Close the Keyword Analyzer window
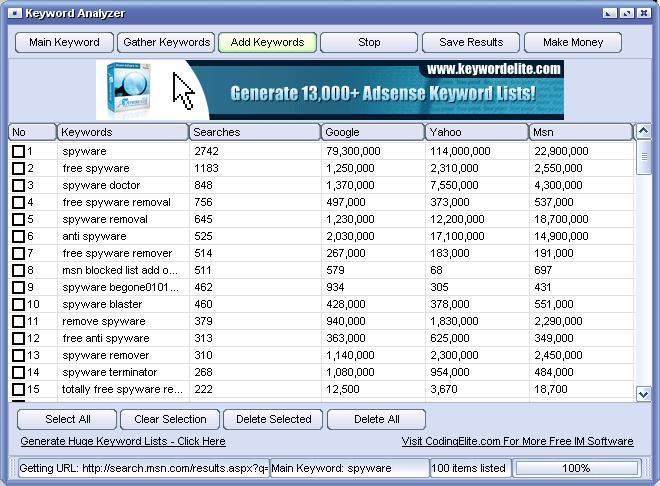 click(x=644, y=13)
